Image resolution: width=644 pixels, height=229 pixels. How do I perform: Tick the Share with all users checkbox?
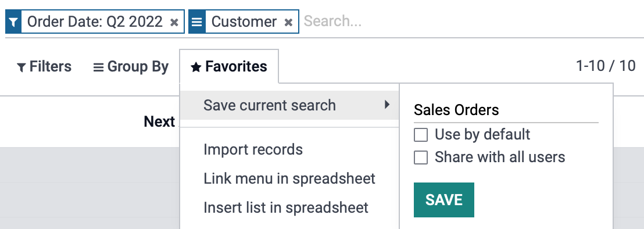tap(421, 157)
